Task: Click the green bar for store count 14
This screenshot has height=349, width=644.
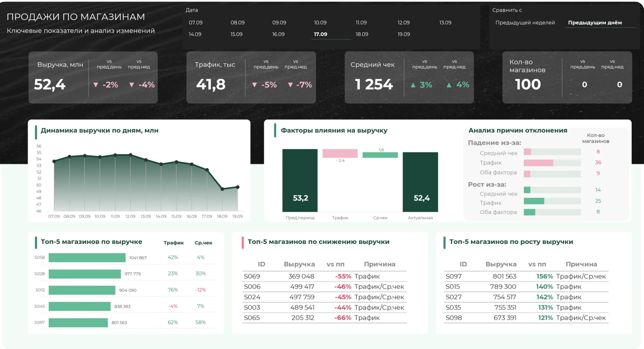Action: click(527, 190)
